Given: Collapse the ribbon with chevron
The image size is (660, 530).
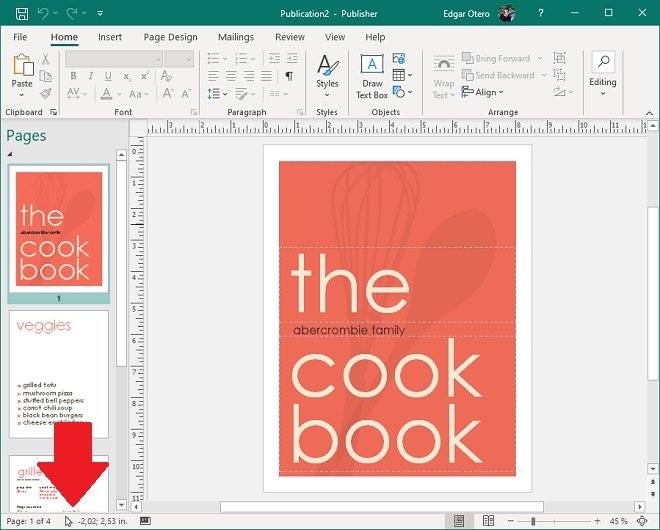Looking at the screenshot, I should 649,113.
